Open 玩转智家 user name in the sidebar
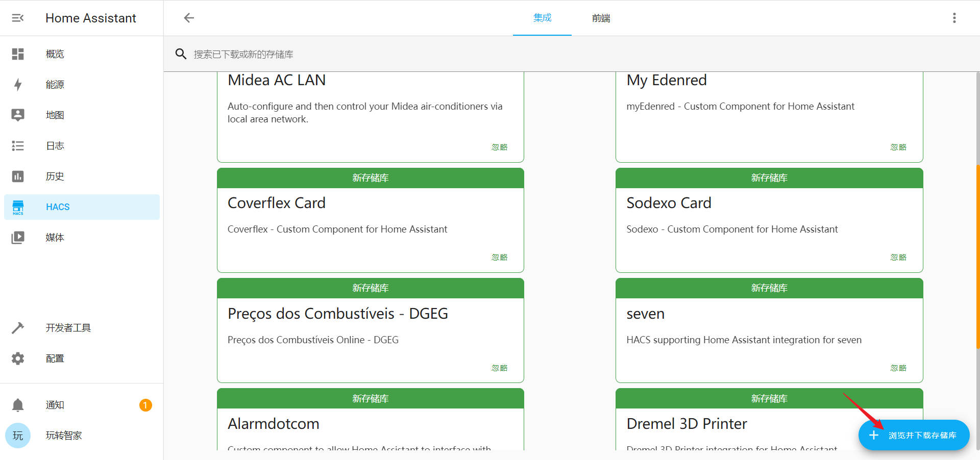 point(64,436)
